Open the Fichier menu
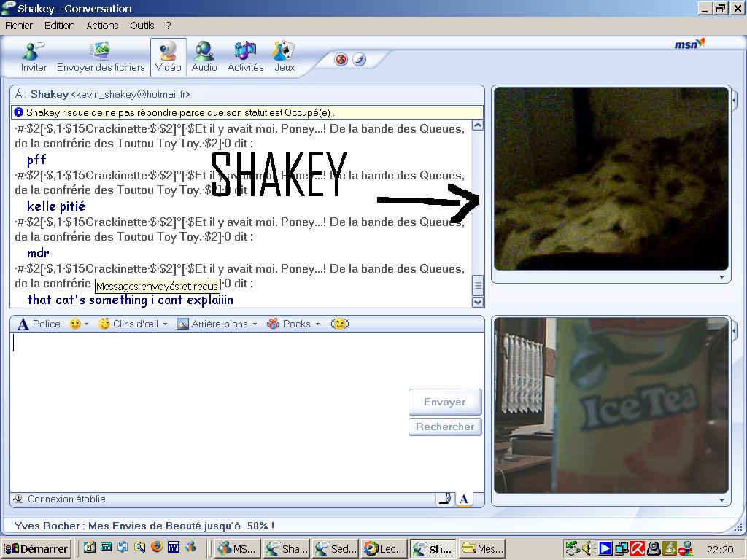This screenshot has height=560, width=747. (x=19, y=25)
